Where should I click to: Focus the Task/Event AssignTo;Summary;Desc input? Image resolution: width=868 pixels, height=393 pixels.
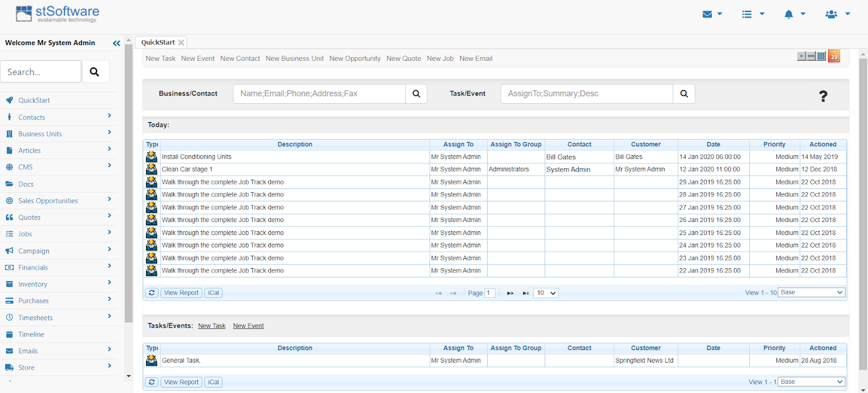[x=587, y=93]
